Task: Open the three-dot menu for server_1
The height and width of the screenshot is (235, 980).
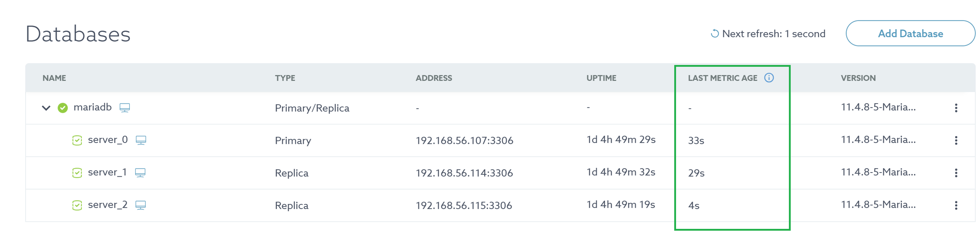Action: click(955, 173)
